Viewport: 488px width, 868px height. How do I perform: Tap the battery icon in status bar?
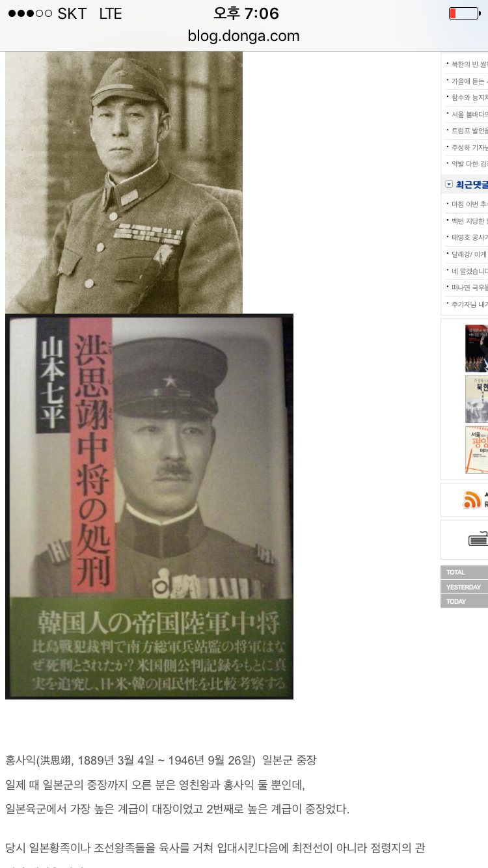tap(463, 13)
